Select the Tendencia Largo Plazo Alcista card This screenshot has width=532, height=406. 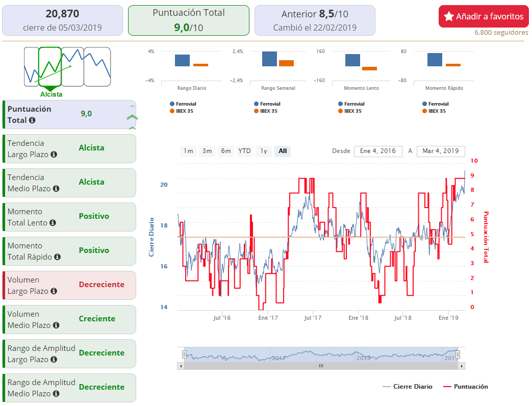[69, 148]
